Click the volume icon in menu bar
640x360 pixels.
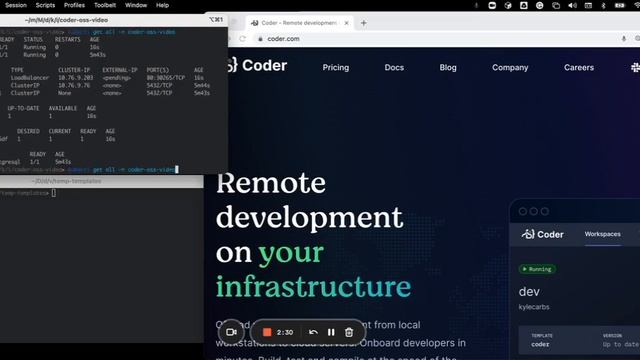point(572,5)
